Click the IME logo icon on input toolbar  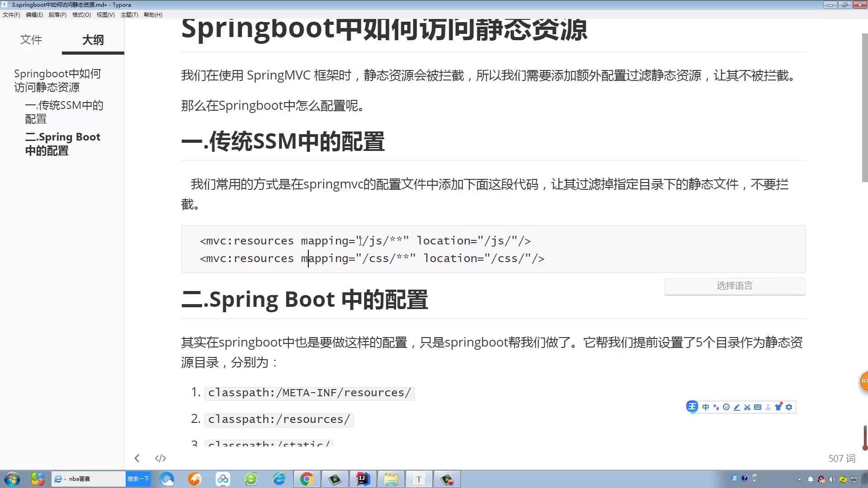pos(692,407)
